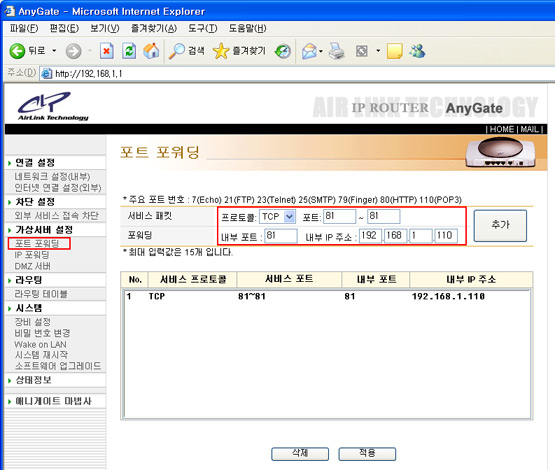Open Back button history dropdown arrow

[54, 51]
